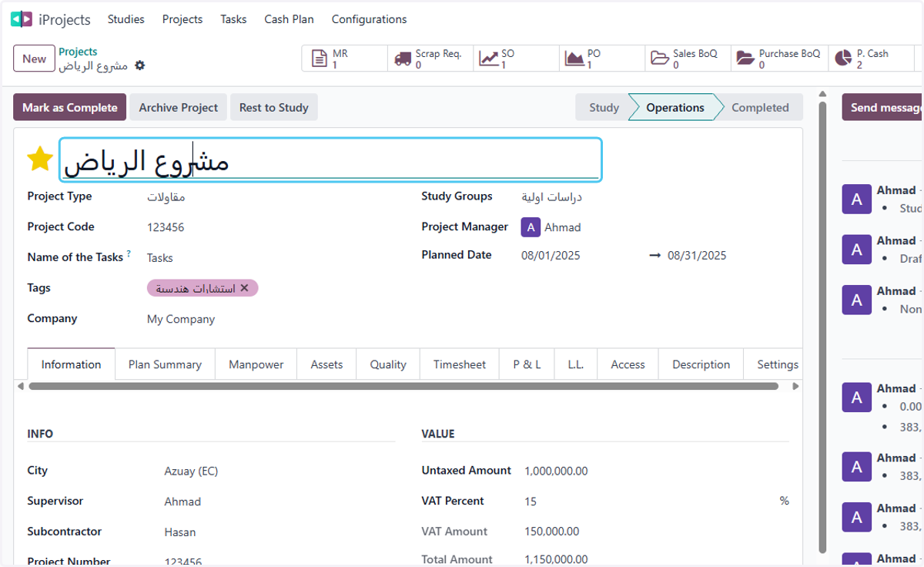This screenshot has width=924, height=567.
Task: Open the Assets tab
Action: click(326, 364)
